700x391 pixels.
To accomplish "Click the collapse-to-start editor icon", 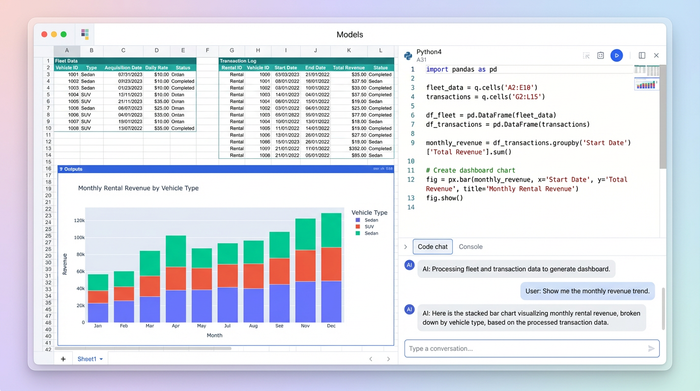I will (x=587, y=55).
